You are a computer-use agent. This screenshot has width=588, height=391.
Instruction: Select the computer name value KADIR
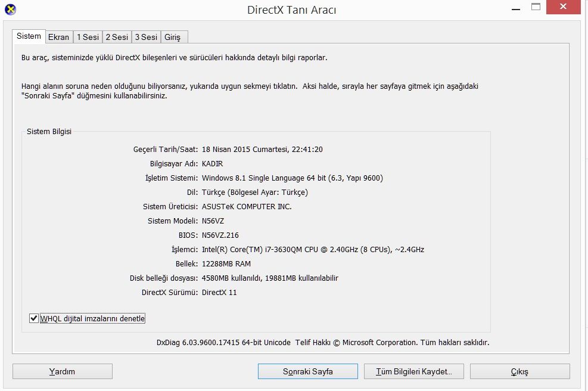[212, 163]
